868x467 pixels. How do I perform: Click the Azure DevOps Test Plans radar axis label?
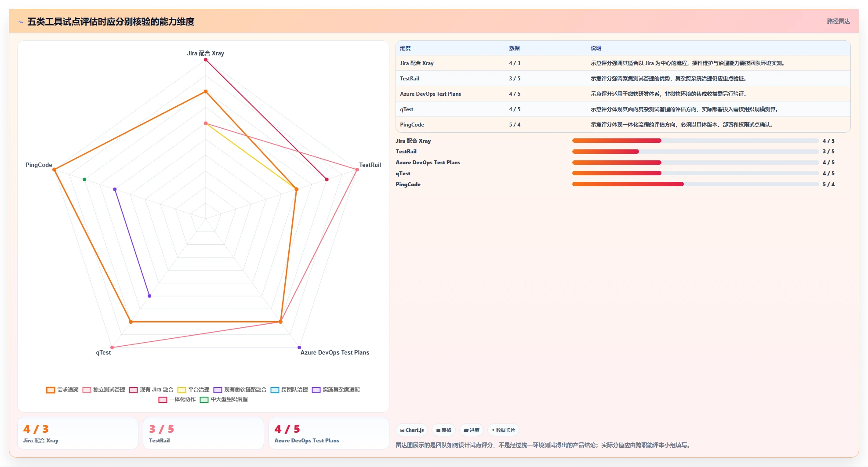[x=335, y=352]
